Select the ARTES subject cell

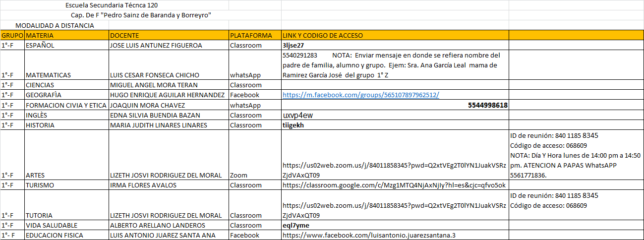pos(66,155)
